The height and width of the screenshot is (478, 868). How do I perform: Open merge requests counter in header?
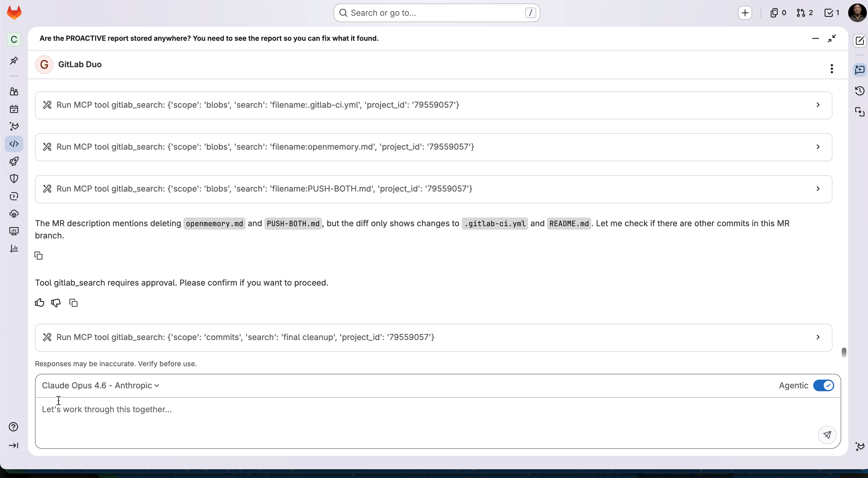click(805, 13)
